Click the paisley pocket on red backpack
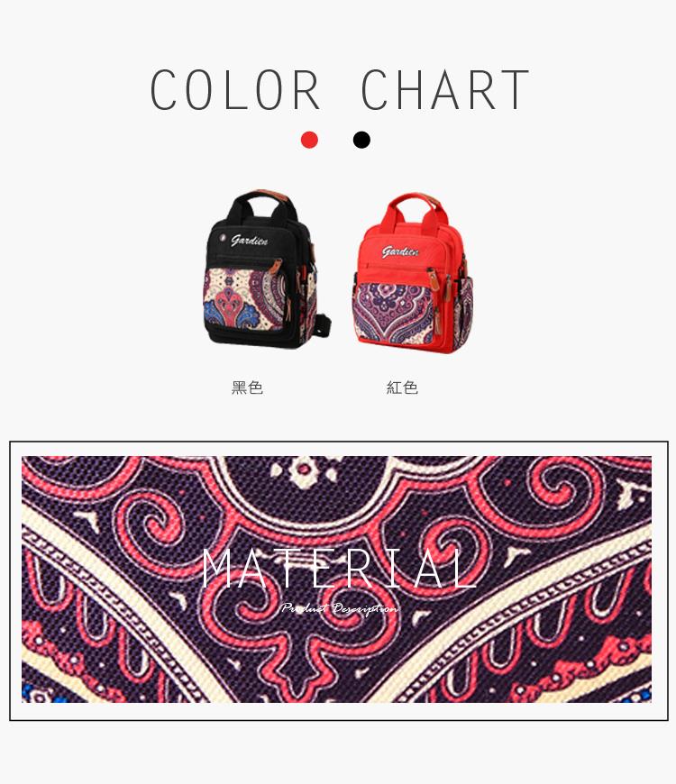The width and height of the screenshot is (676, 784). click(393, 313)
